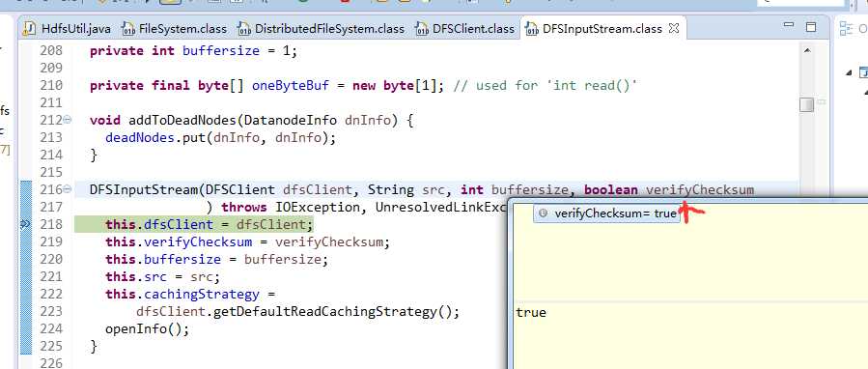
Task: Click 'this.verifyChecksum' on line 219
Action: 179,242
